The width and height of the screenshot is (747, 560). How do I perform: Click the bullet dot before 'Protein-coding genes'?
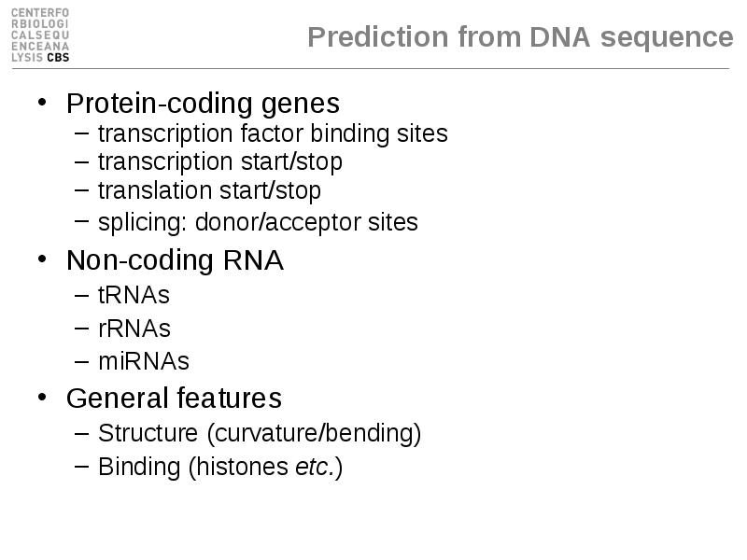pos(42,102)
